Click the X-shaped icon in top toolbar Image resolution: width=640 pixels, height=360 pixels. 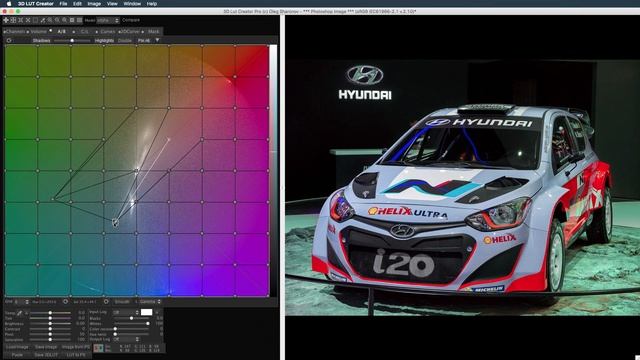click(x=28, y=20)
